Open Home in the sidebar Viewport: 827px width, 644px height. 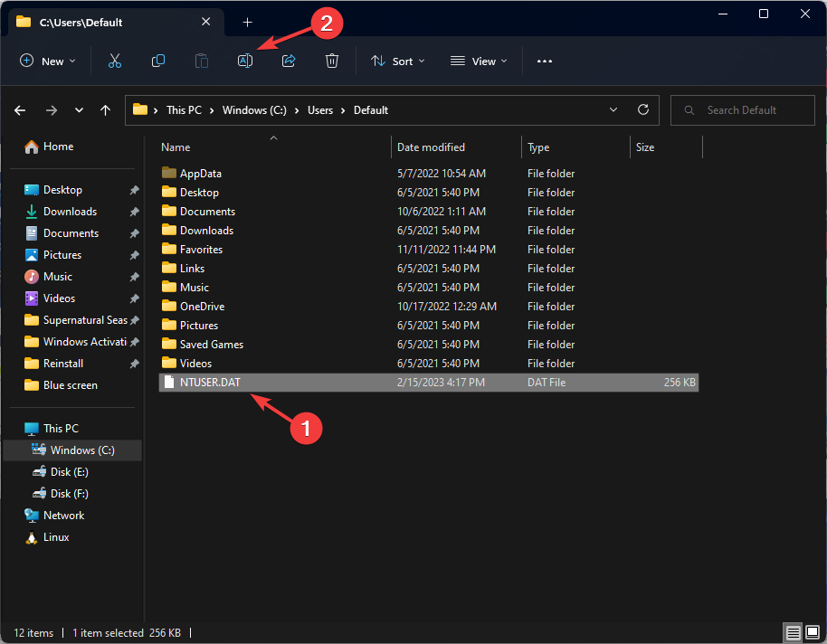49,147
